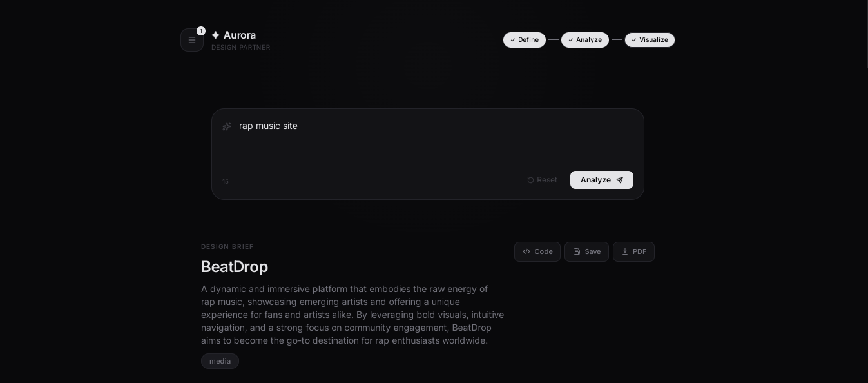This screenshot has height=383, width=868.
Task: Open the hamburger menu in the header
Action: (x=191, y=40)
